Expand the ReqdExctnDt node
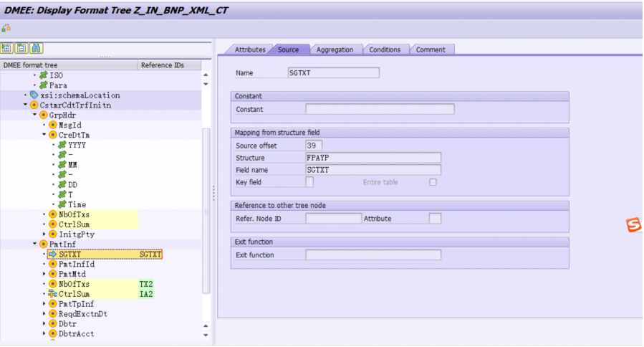644x347 pixels. click(x=44, y=314)
